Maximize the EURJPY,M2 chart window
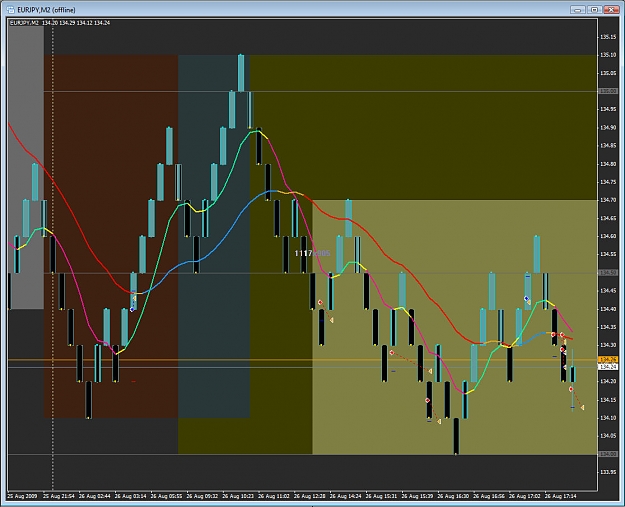The height and width of the screenshot is (507, 625). pyautogui.click(x=594, y=10)
